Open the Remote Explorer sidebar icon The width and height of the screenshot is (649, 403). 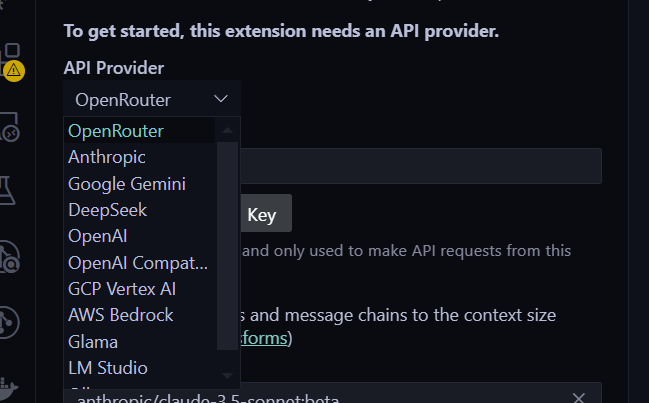[x=11, y=125]
